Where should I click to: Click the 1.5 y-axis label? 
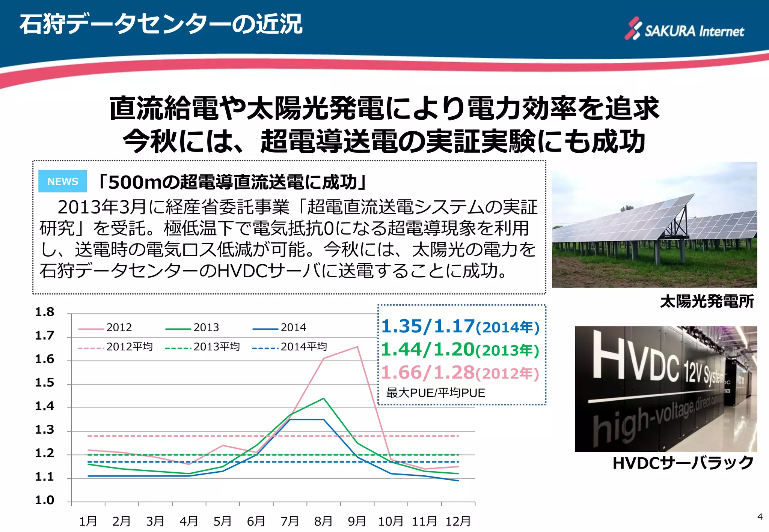coord(45,383)
